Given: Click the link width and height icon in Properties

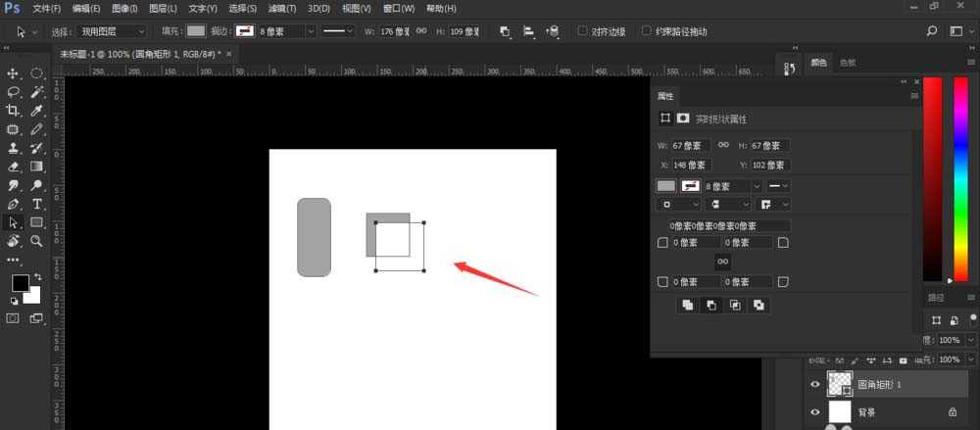Looking at the screenshot, I should pos(723,145).
